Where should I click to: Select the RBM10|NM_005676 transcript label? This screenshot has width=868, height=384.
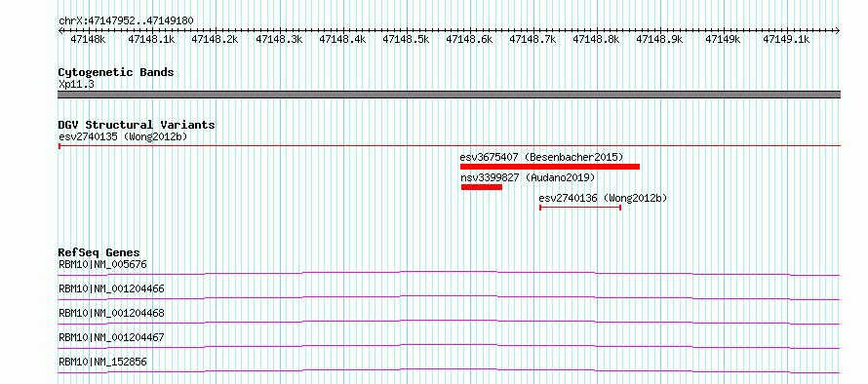tap(102, 264)
